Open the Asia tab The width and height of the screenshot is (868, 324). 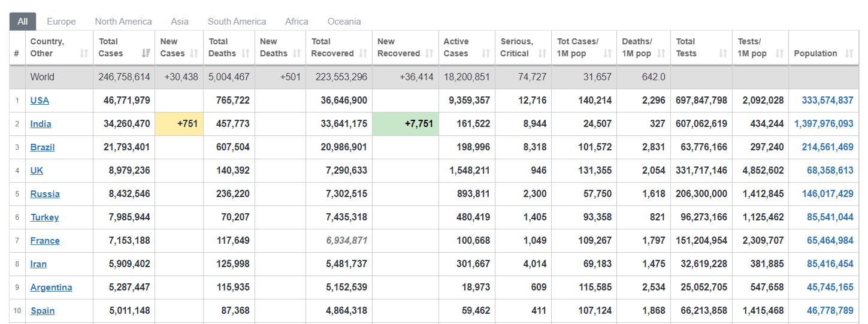coord(180,21)
